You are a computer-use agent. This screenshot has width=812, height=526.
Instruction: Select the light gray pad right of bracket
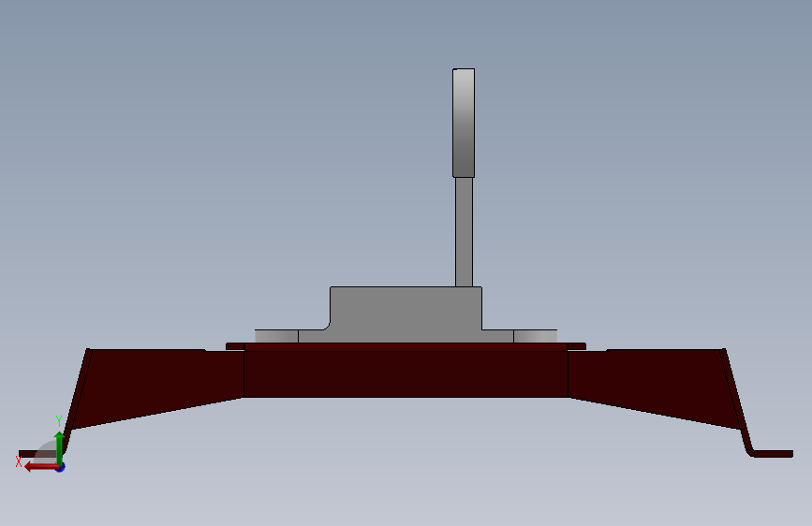point(536,336)
